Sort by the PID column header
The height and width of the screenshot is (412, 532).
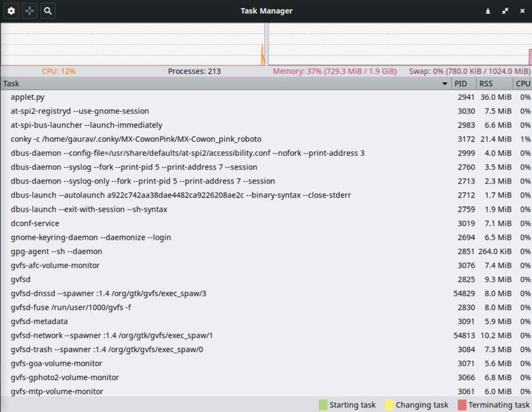pos(464,83)
